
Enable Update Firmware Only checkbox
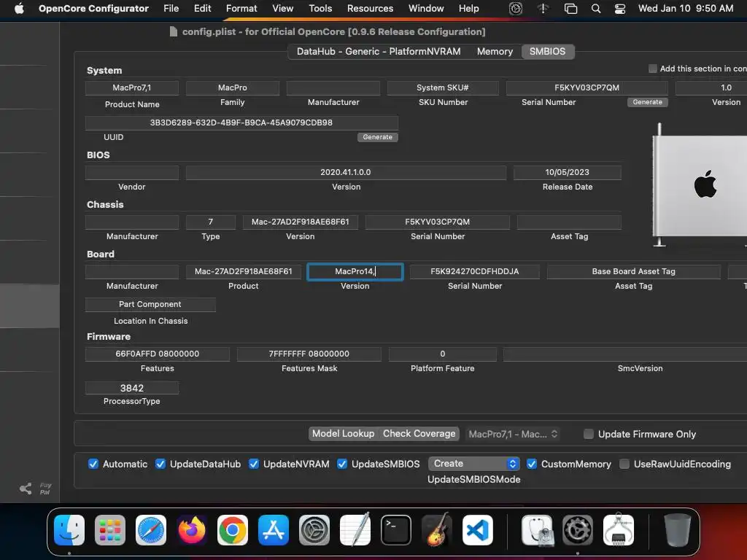pos(589,434)
